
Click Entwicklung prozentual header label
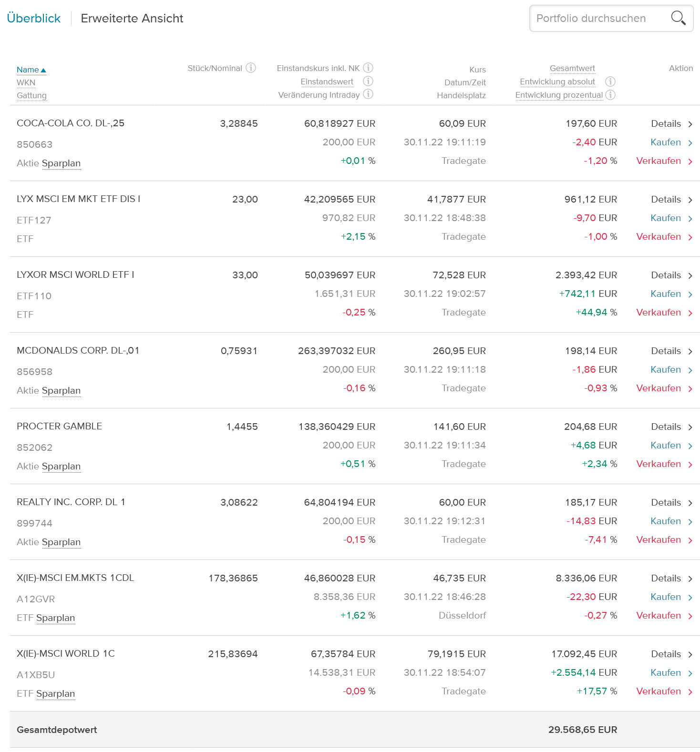(559, 95)
